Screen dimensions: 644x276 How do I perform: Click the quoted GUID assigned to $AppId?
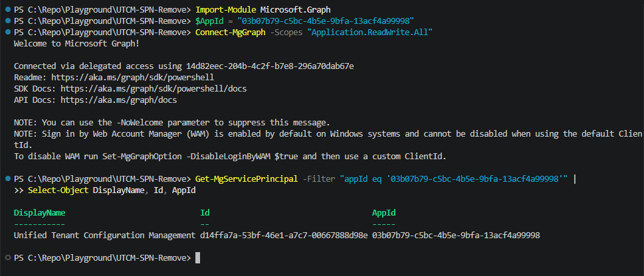click(325, 21)
